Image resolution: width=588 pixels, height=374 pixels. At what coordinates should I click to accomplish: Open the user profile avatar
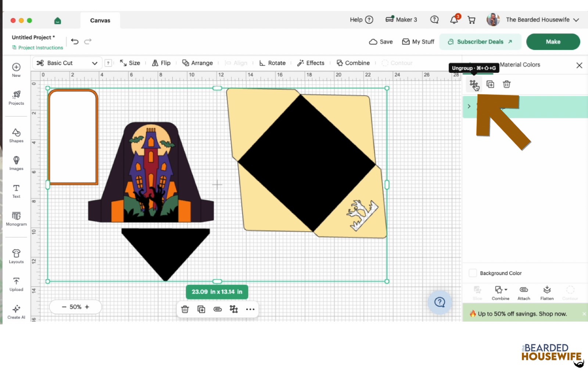[493, 20]
